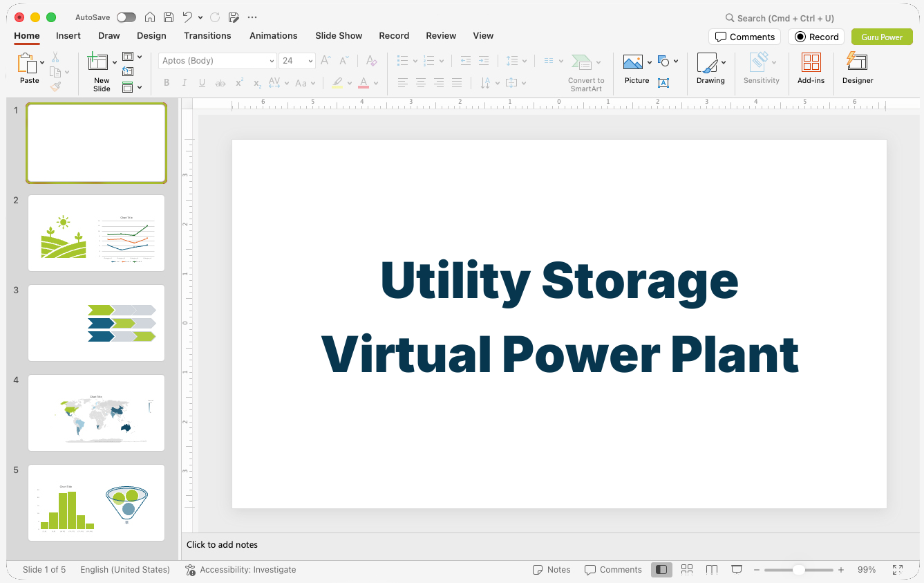Open the Animations tab
The height and width of the screenshot is (583, 924).
point(274,36)
